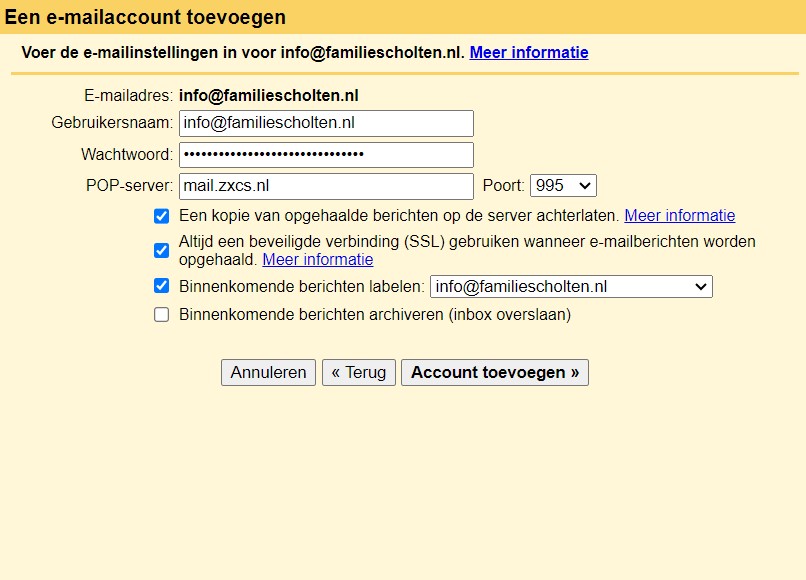Image resolution: width=806 pixels, height=580 pixels.
Task: Click the Poort: label text
Action: pyautogui.click(x=503, y=186)
